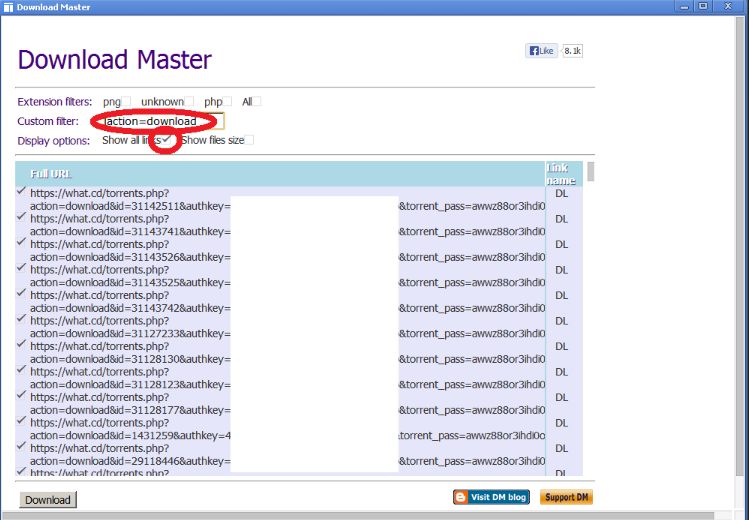Click the link list scrollbar thumb
This screenshot has height=520, width=749.
pyautogui.click(x=591, y=171)
